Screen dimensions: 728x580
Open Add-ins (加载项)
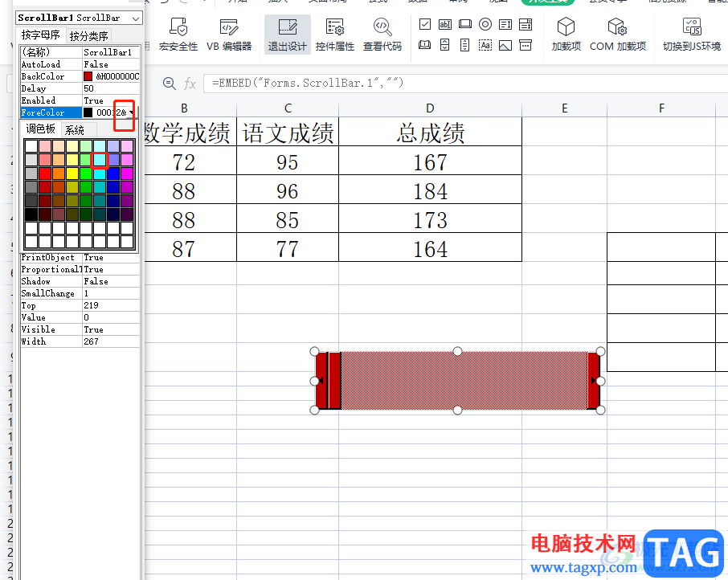pyautogui.click(x=566, y=35)
